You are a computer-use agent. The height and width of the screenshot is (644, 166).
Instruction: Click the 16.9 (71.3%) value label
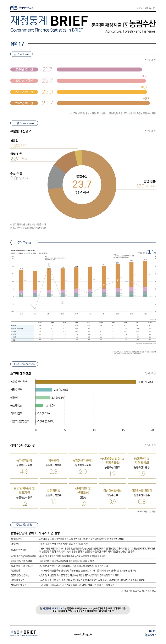[145, 382]
